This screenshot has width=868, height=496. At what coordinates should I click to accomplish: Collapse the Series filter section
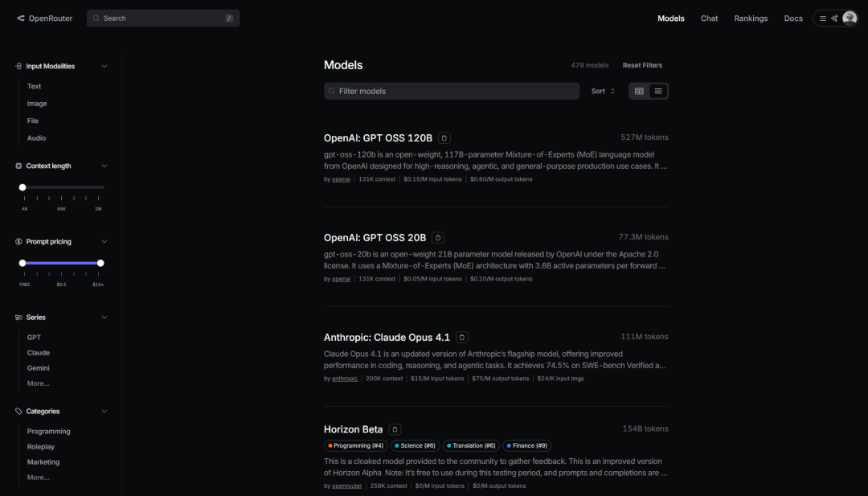click(x=104, y=318)
